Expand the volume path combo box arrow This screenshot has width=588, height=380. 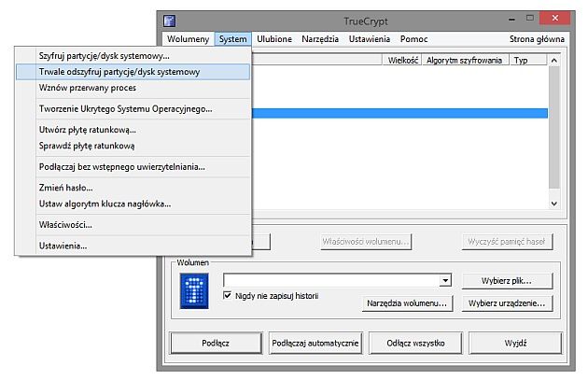pos(445,280)
